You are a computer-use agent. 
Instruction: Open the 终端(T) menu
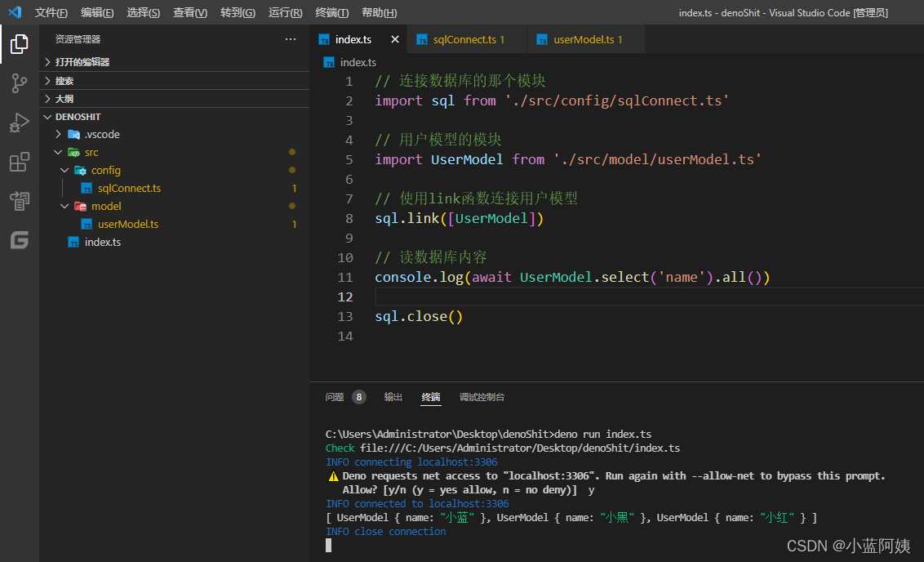pyautogui.click(x=331, y=12)
